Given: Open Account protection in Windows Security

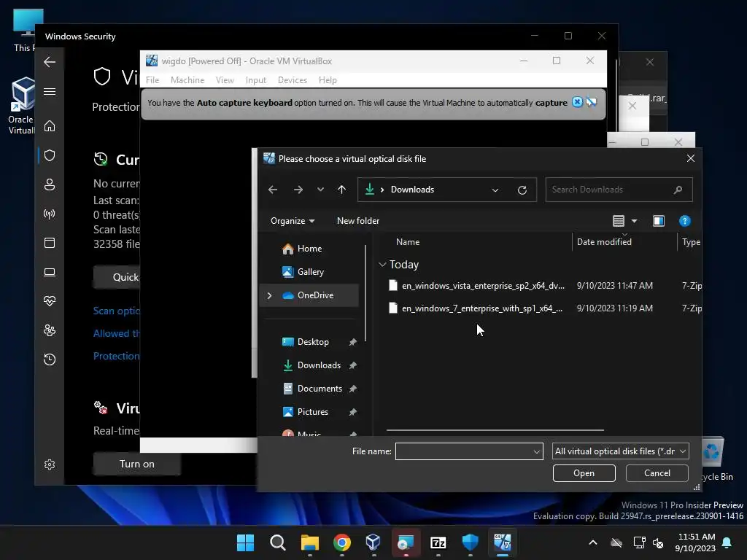Looking at the screenshot, I should point(50,184).
